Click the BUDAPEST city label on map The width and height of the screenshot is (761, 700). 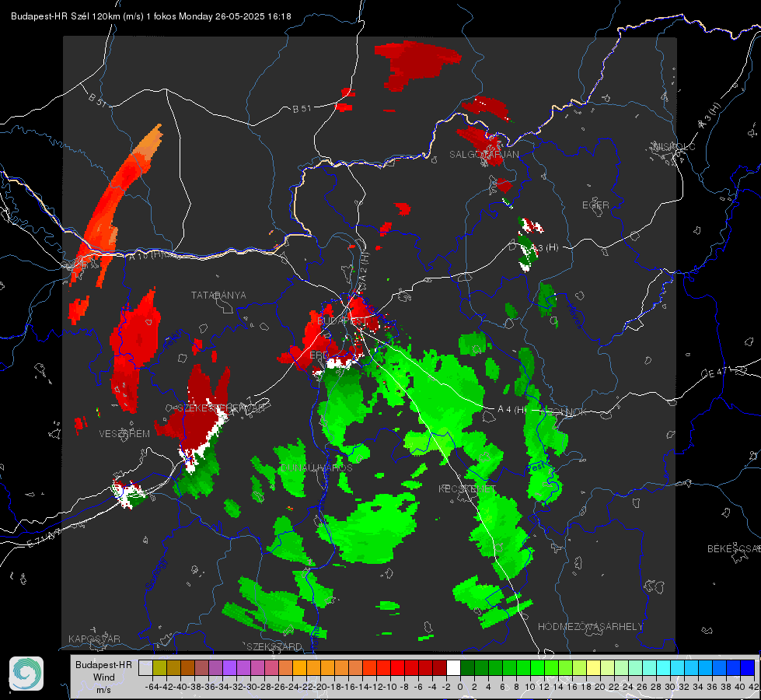pos(343,321)
